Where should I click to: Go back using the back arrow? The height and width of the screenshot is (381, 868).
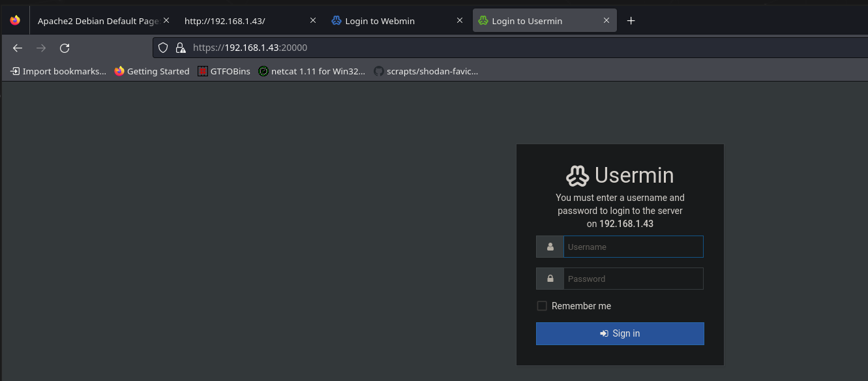(x=18, y=48)
